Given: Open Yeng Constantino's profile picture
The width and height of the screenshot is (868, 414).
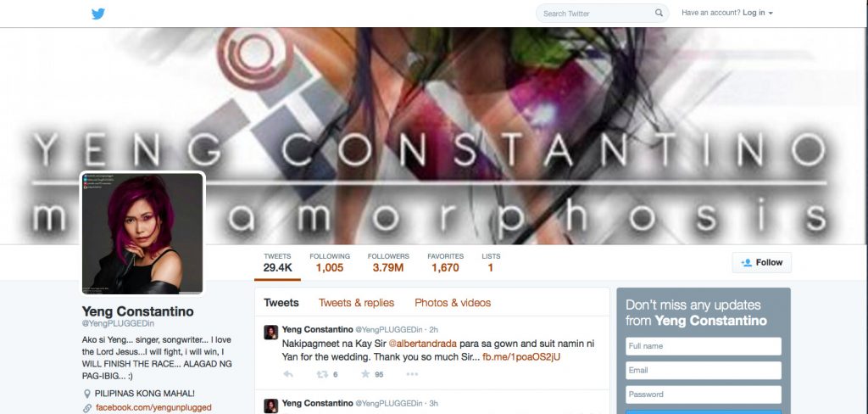Looking at the screenshot, I should pyautogui.click(x=142, y=232).
